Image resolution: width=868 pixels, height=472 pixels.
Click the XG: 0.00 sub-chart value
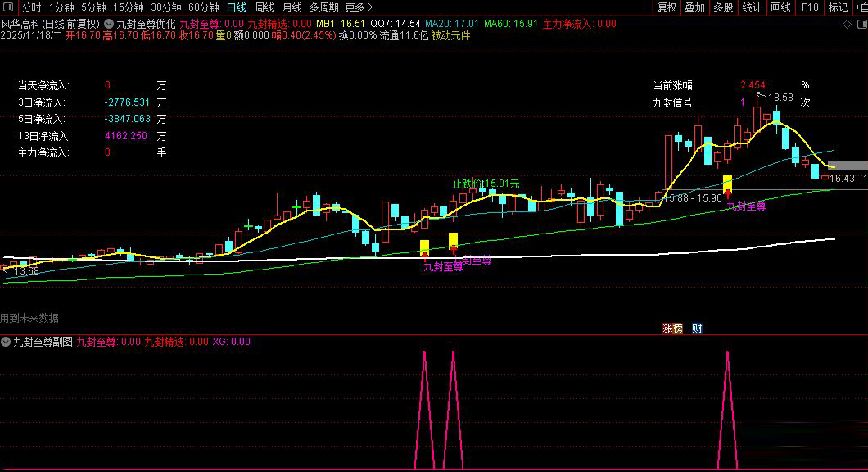(x=232, y=342)
